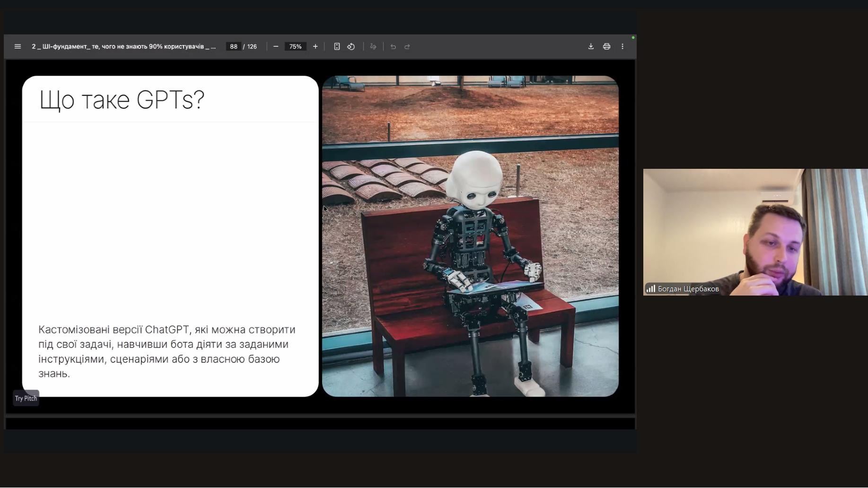Click the slide paragraph about ChatGPT versions

[x=167, y=351]
